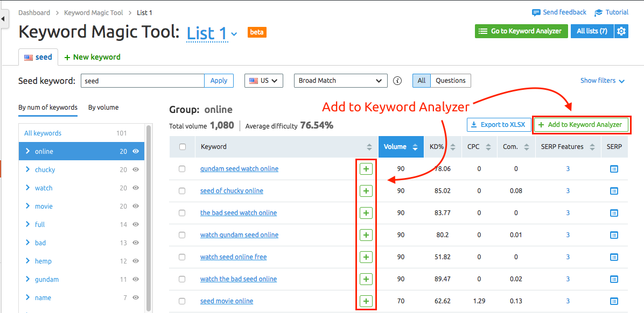Collapse the sidebar with the left arrow icon
Screen dimensions: 644x313
point(4,18)
